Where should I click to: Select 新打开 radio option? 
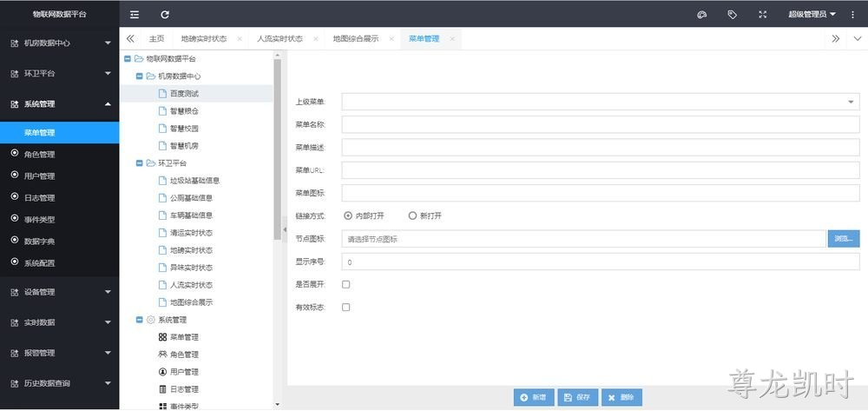point(411,216)
